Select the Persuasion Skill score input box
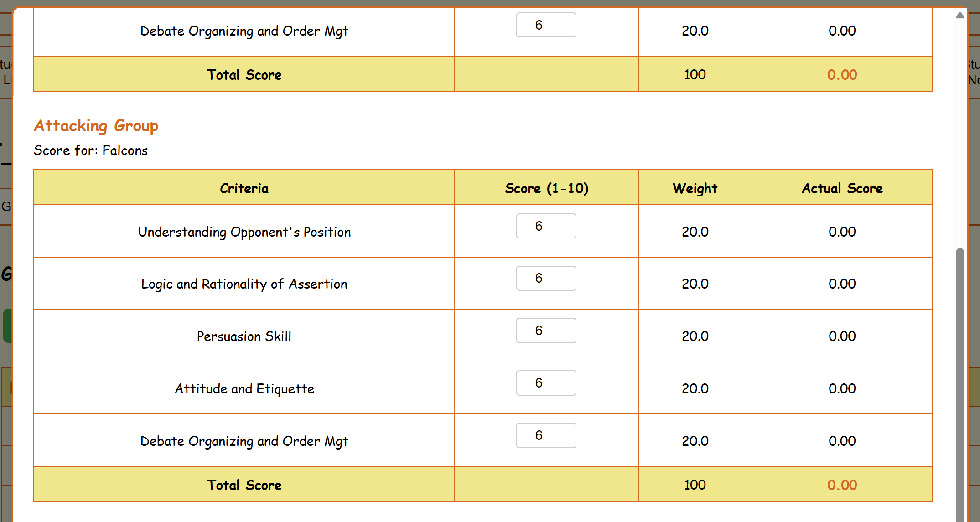Image resolution: width=980 pixels, height=522 pixels. 546,331
